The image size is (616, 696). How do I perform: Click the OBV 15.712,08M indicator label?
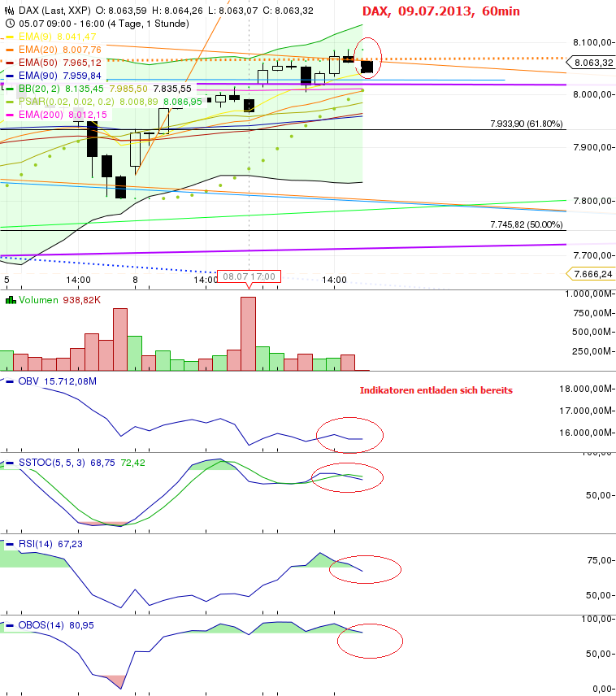pos(57,381)
